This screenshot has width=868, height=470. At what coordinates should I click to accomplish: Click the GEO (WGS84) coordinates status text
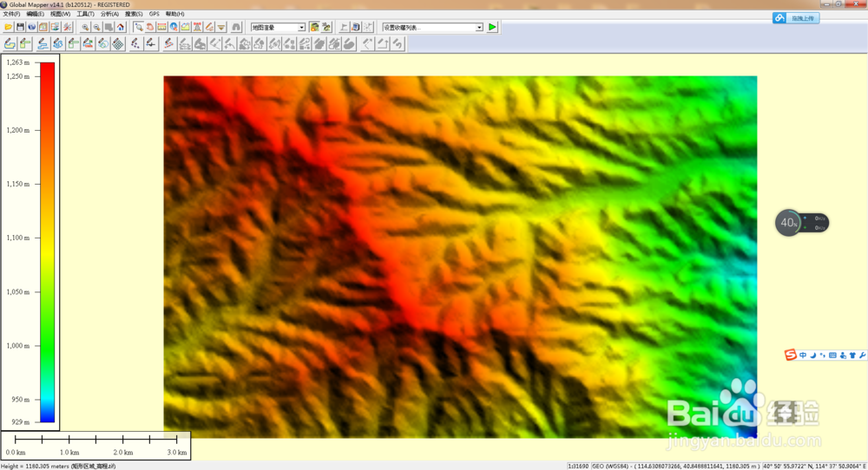pos(675,467)
